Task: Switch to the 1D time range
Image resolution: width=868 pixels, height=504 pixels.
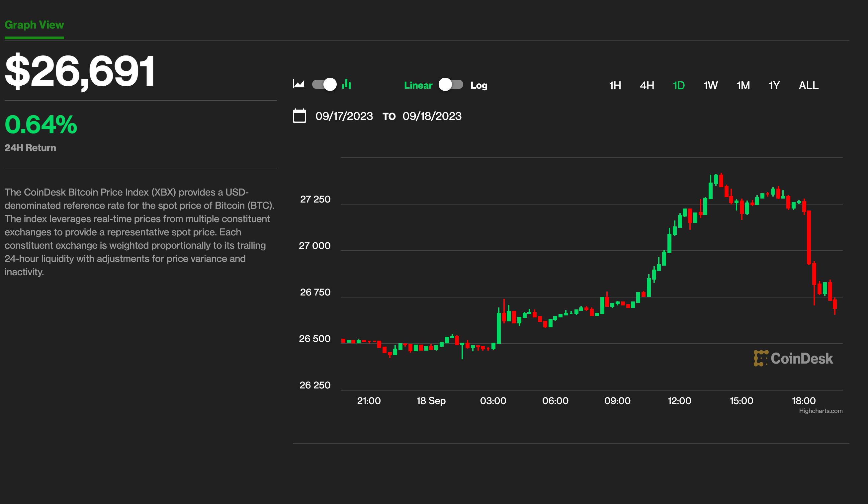Action: (678, 85)
